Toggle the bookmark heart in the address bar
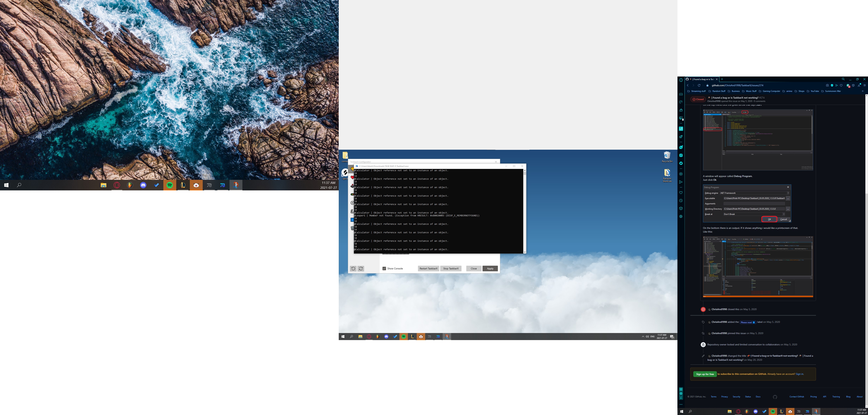This screenshot has width=868, height=415. click(x=841, y=86)
